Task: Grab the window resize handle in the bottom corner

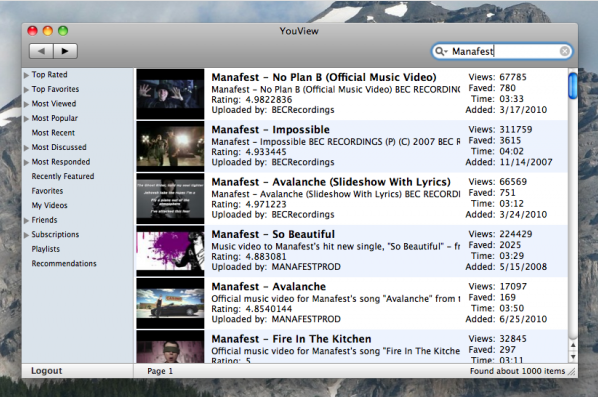Action: coord(572,372)
